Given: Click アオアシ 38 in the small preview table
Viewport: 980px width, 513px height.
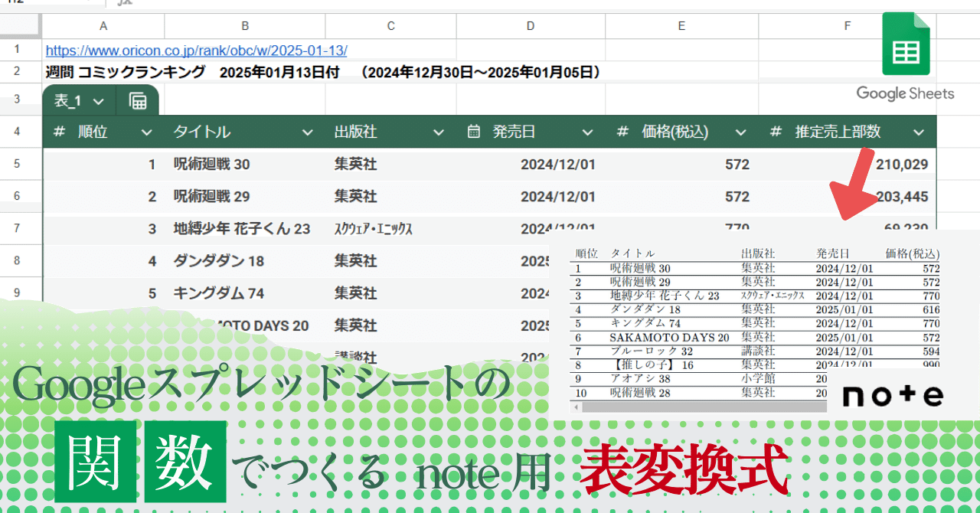Looking at the screenshot, I should click(640, 378).
